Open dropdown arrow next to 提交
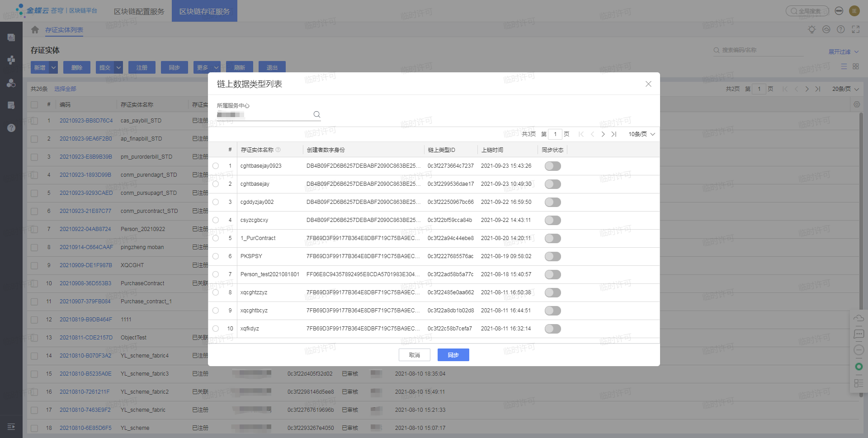Viewport: 868px width, 438px height. click(x=118, y=67)
